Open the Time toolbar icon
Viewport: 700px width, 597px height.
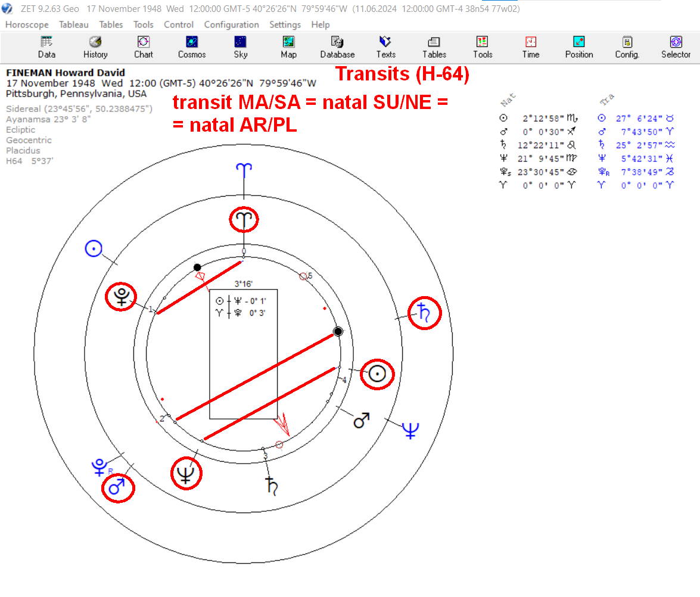pyautogui.click(x=530, y=47)
